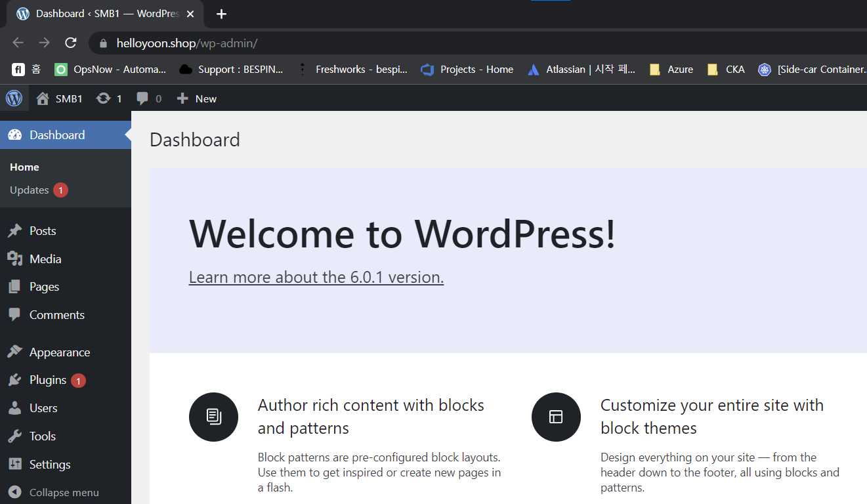
Task: Click the Appearance paintbrush icon
Action: (x=14, y=352)
